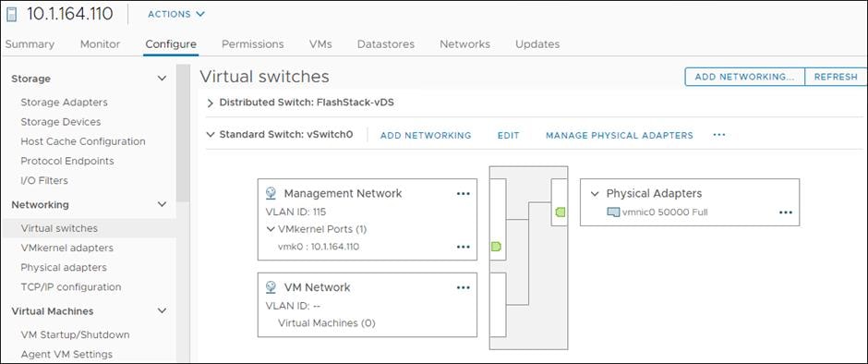
Task: Select VM Startup/Shutdown in the sidebar
Action: pyautogui.click(x=76, y=334)
